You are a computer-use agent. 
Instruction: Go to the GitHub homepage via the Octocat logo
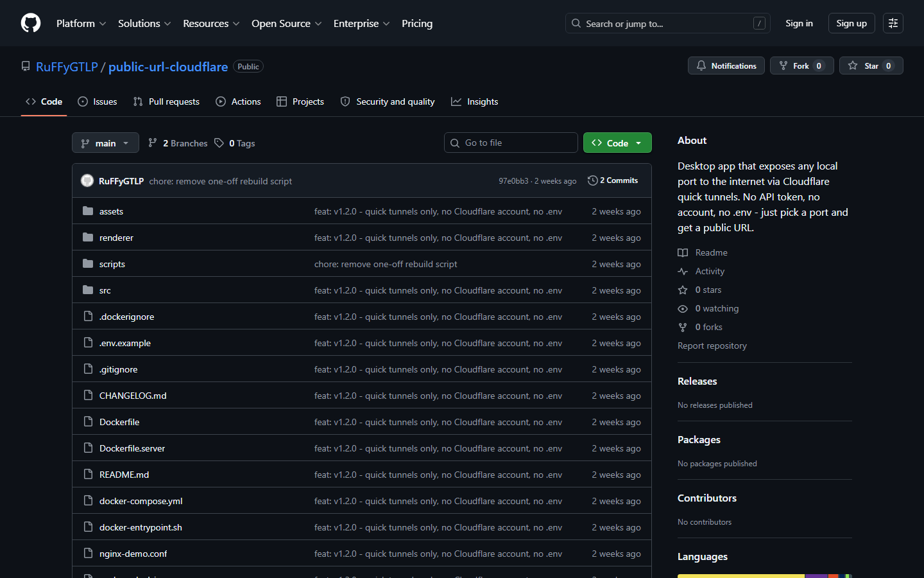(31, 23)
